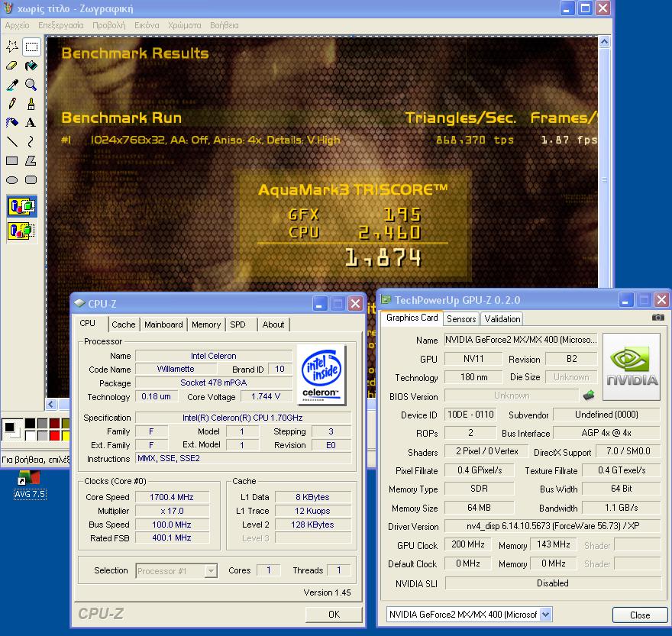Choose the Rounded Rectangle tool
672x636 pixels.
31,179
